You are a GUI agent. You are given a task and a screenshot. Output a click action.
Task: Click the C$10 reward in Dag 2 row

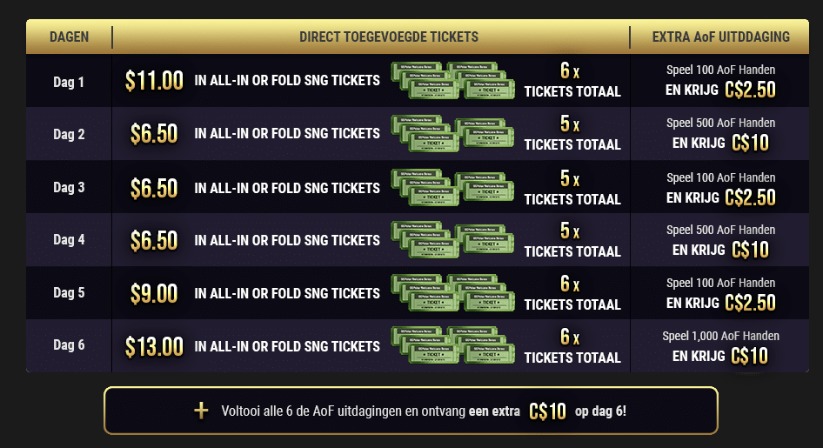tap(750, 144)
